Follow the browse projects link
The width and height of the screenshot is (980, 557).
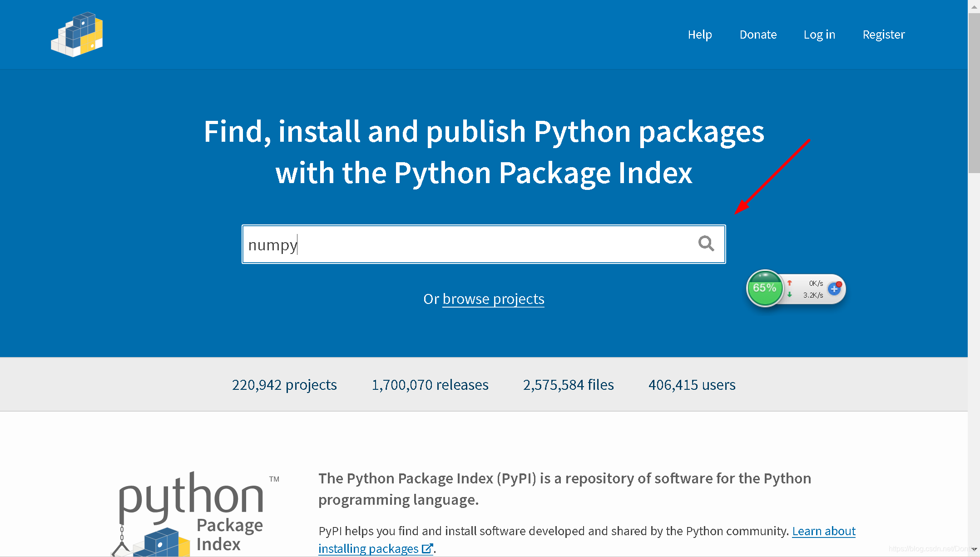493,299
